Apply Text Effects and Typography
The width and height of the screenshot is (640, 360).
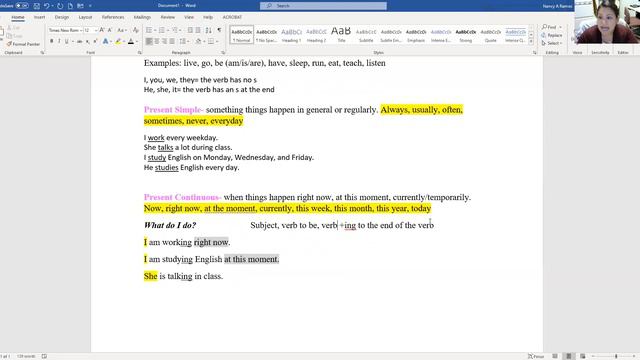106,41
